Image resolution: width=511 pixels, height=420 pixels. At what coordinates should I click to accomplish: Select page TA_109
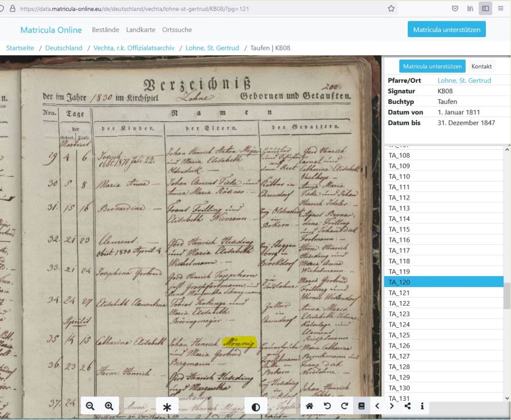pyautogui.click(x=444, y=166)
